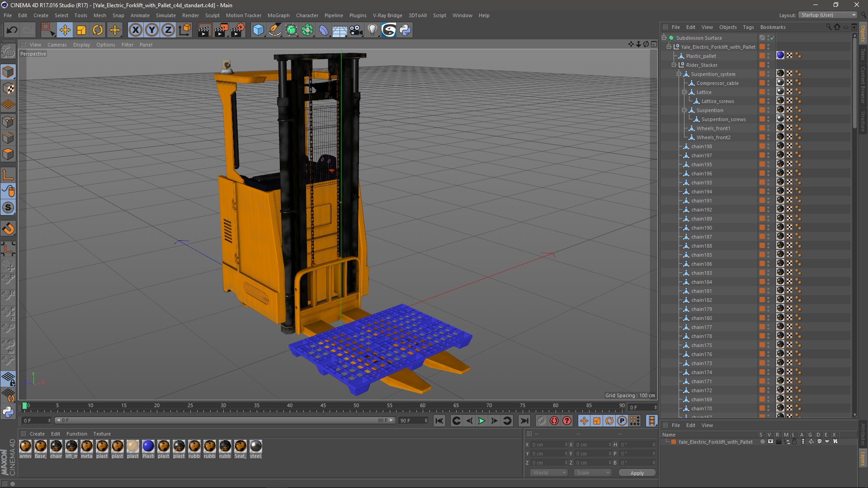This screenshot has width=868, height=488.
Task: Go to end of animation
Action: click(x=524, y=421)
